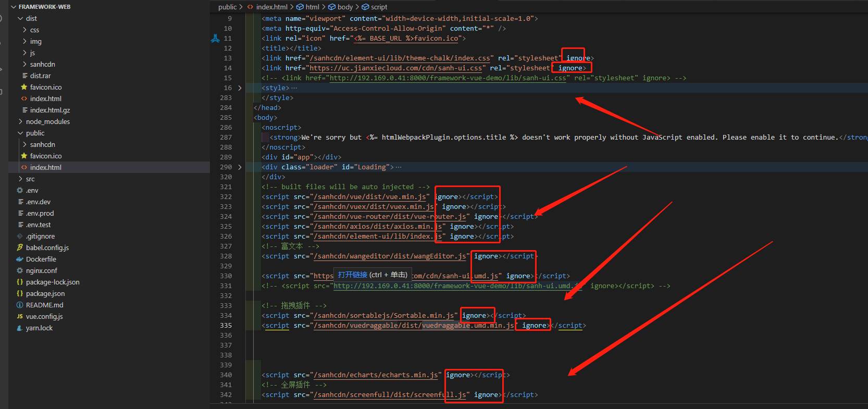The image size is (868, 409).
Task: Collapse the public folder
Action: (20, 133)
